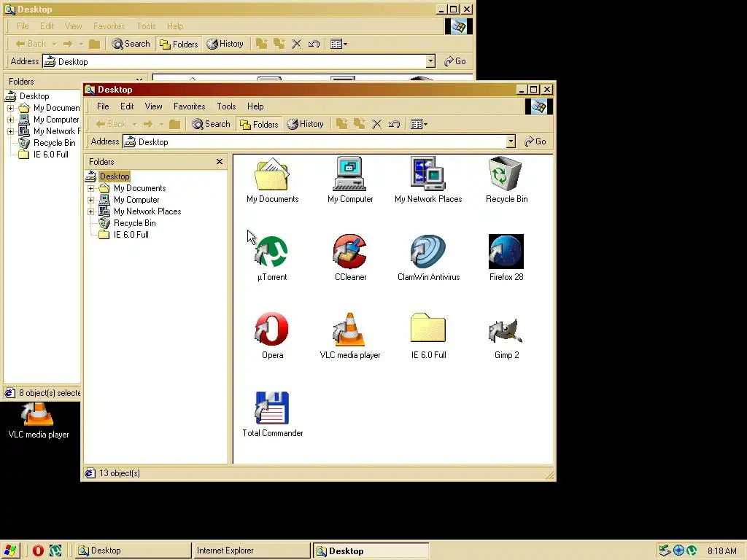Open Address bar dropdown in front window
The width and height of the screenshot is (747, 560).
click(x=511, y=141)
